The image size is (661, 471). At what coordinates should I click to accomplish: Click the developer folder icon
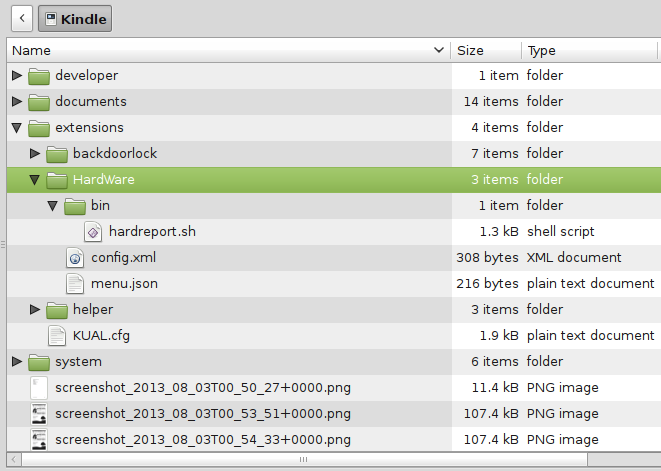pos(39,75)
